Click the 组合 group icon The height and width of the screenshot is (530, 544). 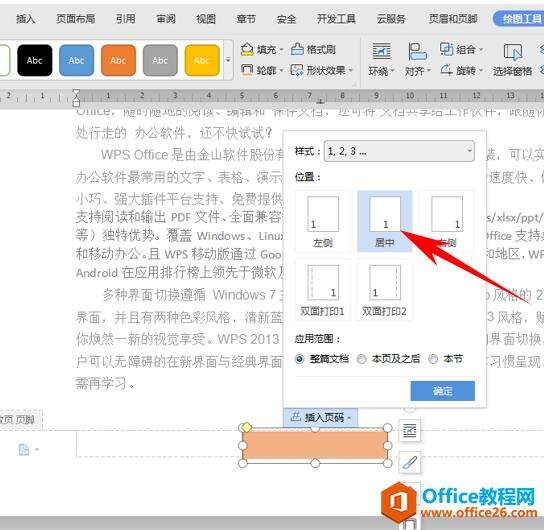tap(447, 49)
